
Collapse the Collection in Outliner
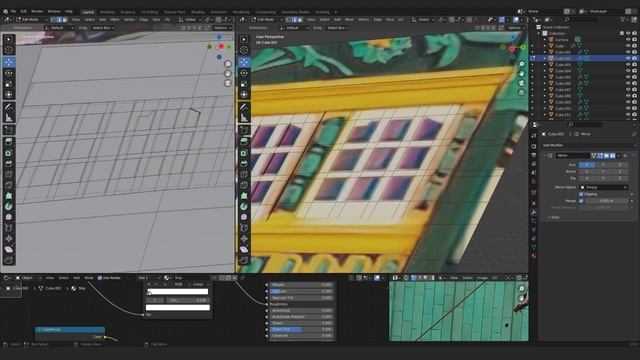click(x=539, y=33)
